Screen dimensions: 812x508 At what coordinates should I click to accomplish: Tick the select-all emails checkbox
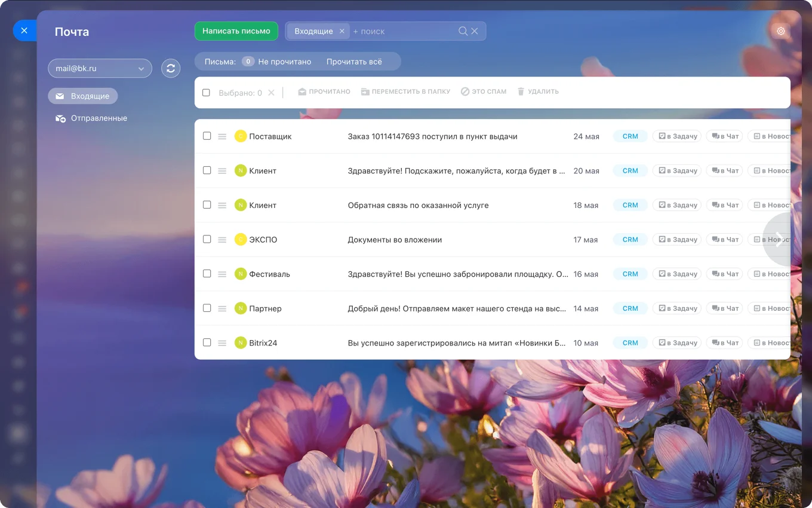(206, 93)
